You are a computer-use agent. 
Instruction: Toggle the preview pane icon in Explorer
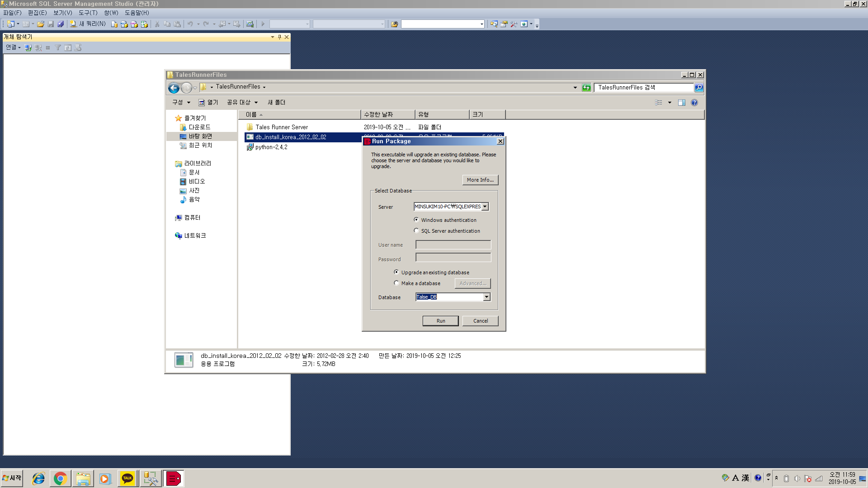[x=682, y=103]
